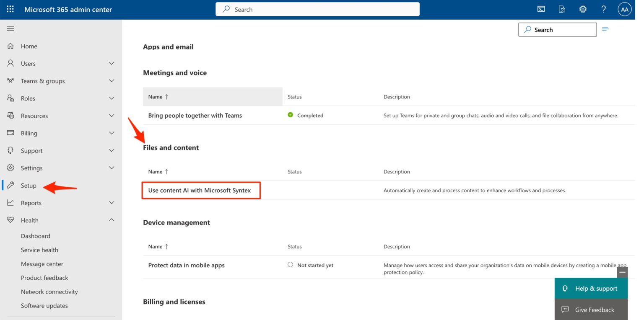
Task: Click inside the main admin center search field
Action: tap(317, 9)
